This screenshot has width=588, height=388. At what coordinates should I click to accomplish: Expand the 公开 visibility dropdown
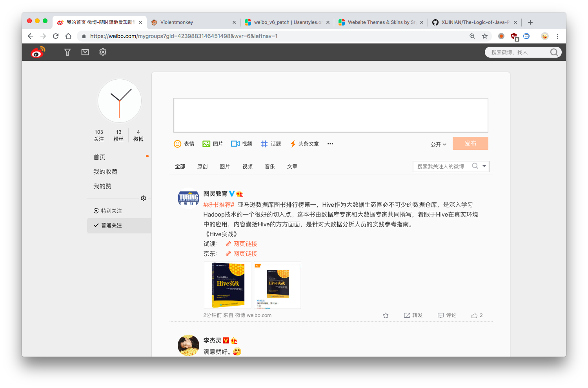(439, 144)
